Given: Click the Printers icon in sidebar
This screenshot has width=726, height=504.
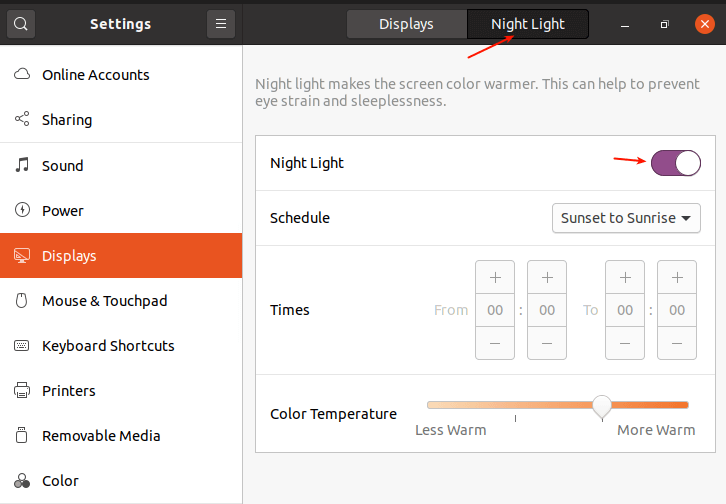Looking at the screenshot, I should (22, 391).
